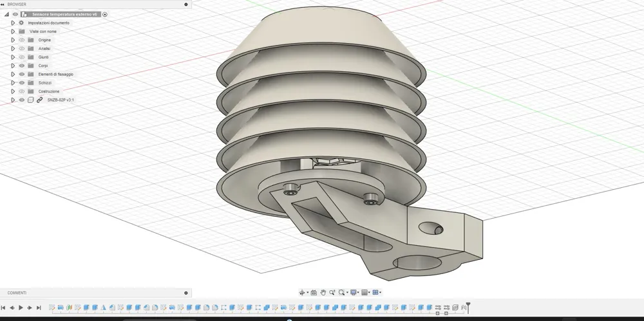
Task: Hide Elementi di fissaggio via eye icon
Action: (22, 74)
